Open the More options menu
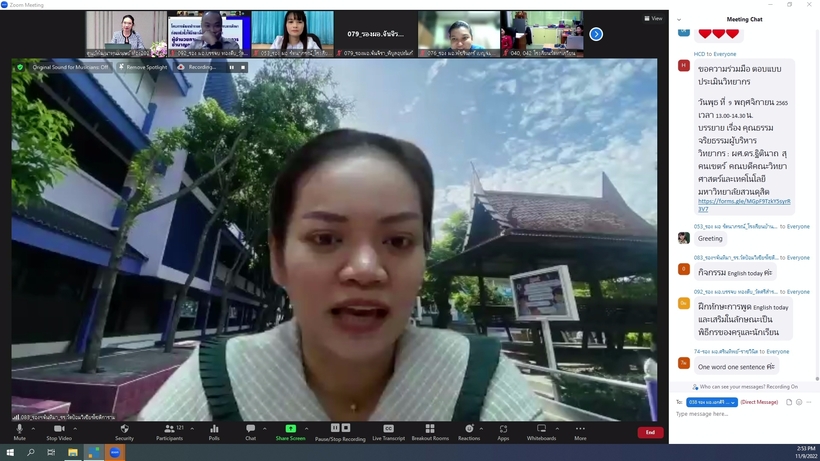Viewport: 820px width, 461px height. coord(580,432)
